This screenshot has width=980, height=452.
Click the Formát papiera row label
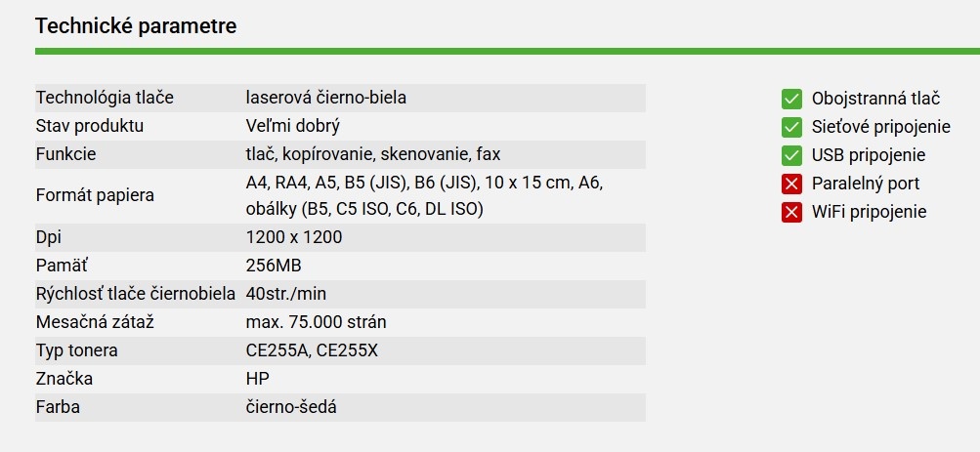(x=95, y=195)
